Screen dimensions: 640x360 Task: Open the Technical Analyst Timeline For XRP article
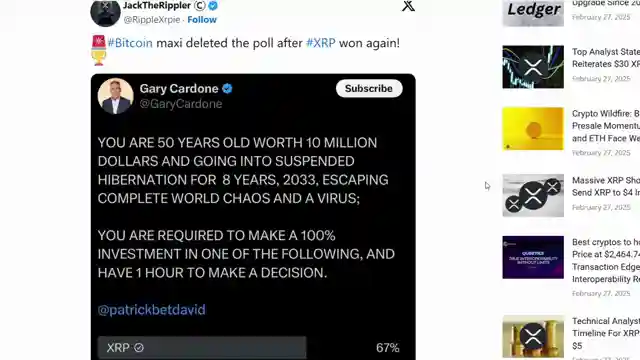pos(606,333)
